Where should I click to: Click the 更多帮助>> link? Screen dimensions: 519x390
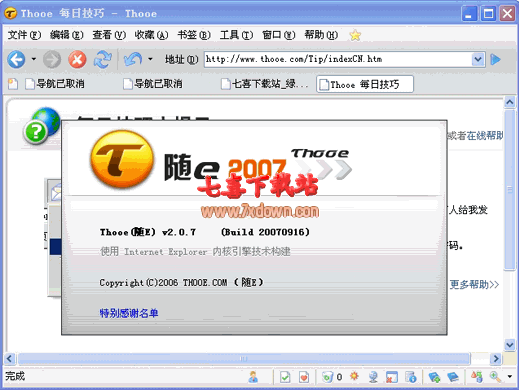pos(474,284)
